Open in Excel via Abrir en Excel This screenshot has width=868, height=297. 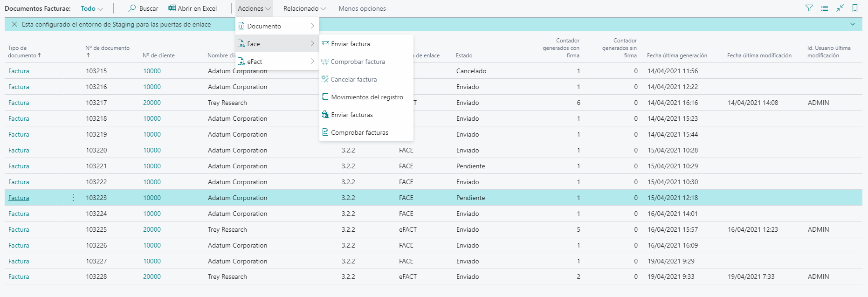tap(193, 8)
